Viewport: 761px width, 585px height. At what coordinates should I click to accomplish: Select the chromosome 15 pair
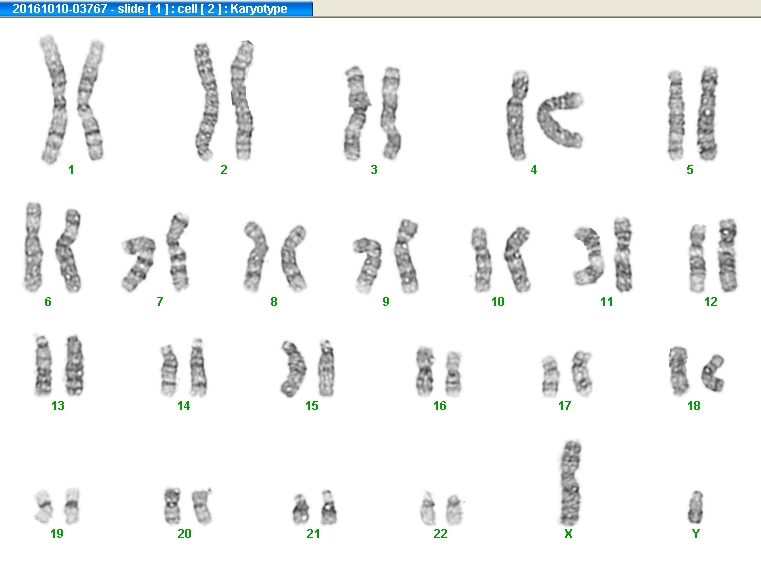(x=308, y=369)
